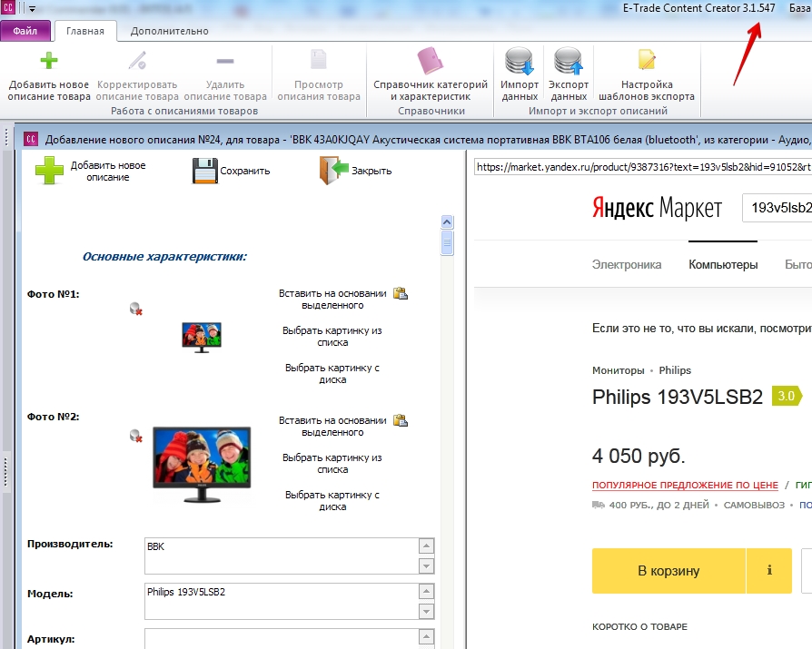Click the Яндекс Маркет logo
The height and width of the screenshot is (649, 812).
tap(657, 208)
